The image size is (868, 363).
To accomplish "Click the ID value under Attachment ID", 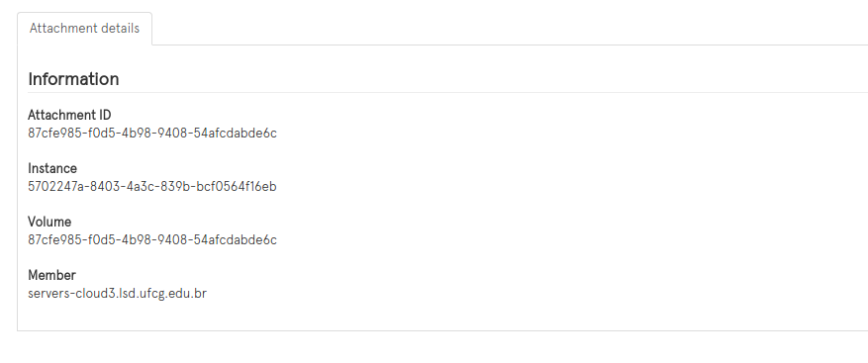I will (152, 133).
